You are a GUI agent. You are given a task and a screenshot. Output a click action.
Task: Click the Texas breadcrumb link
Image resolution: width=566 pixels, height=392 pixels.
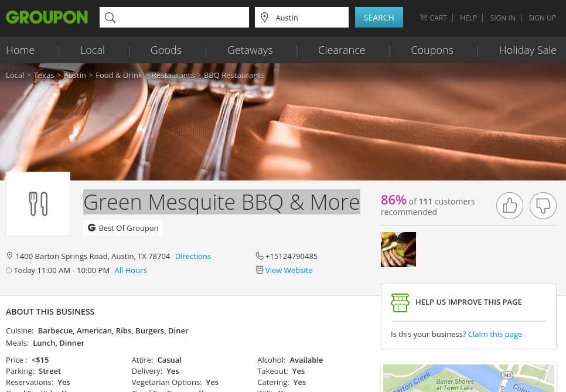44,75
